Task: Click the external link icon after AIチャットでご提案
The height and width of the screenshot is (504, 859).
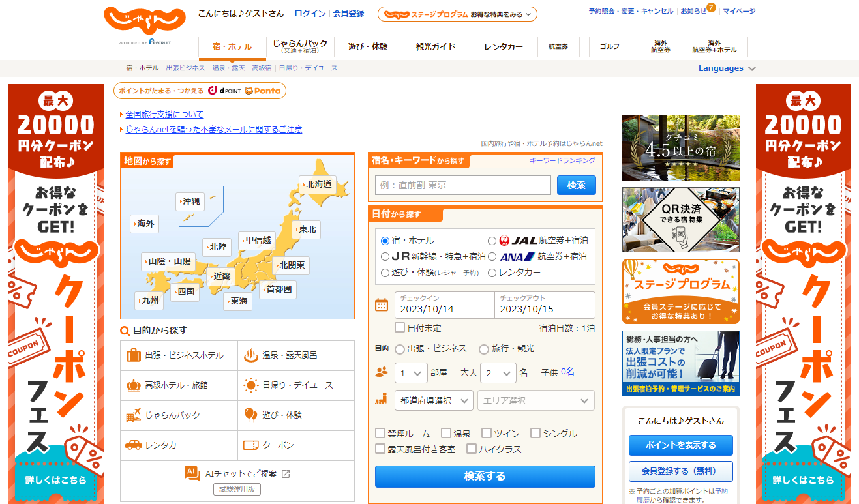Action: point(285,474)
